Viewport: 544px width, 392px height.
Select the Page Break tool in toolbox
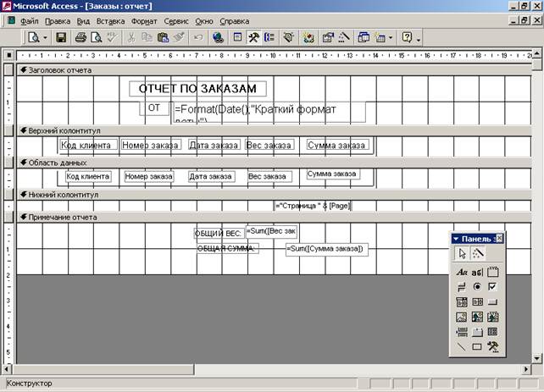[462, 332]
